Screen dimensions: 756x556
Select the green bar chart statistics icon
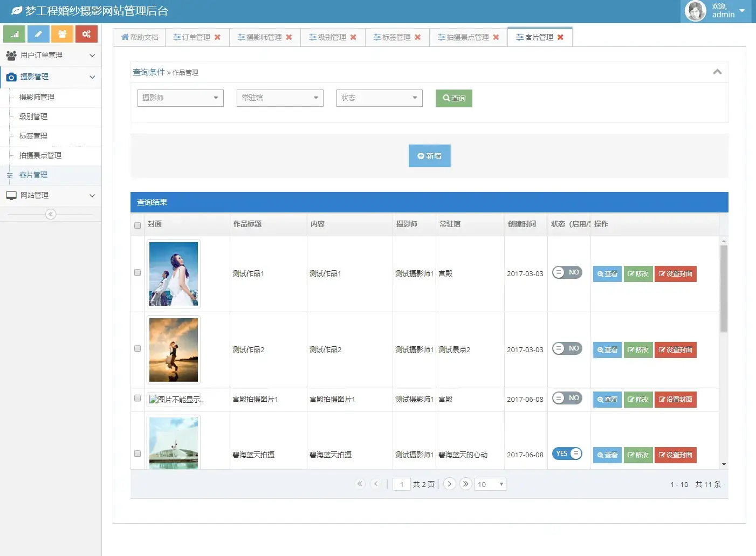pyautogui.click(x=14, y=33)
